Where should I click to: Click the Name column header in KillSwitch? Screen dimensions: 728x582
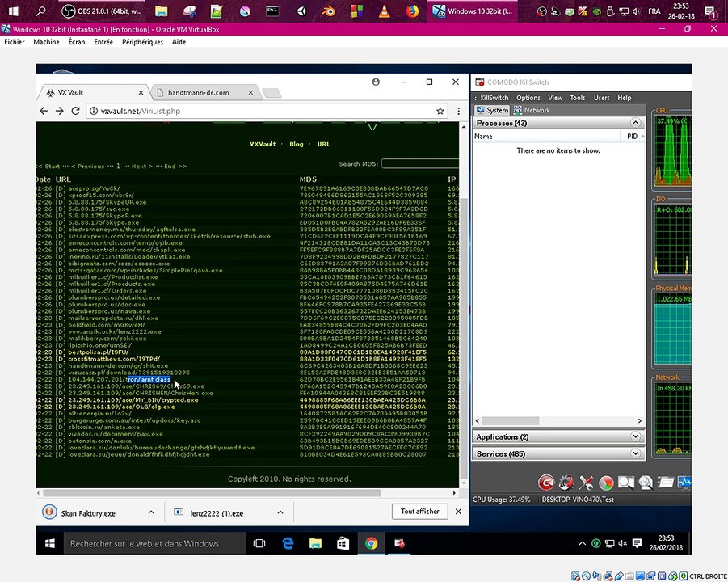tap(546, 136)
